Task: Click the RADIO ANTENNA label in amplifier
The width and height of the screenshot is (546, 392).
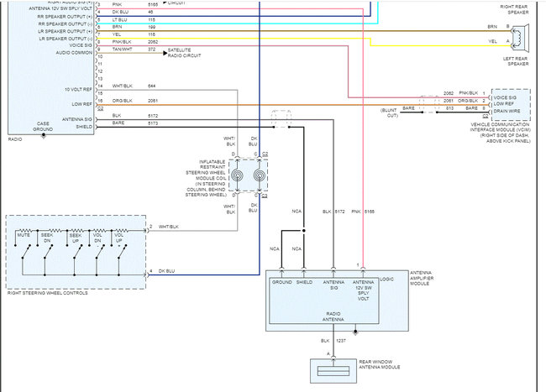Action: (333, 316)
